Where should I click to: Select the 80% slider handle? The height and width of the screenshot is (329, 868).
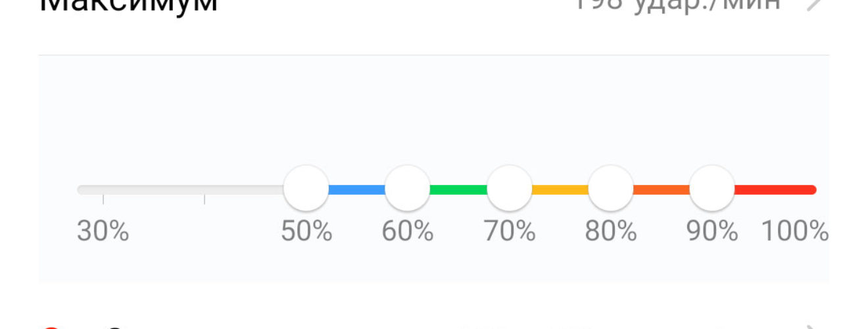click(610, 188)
